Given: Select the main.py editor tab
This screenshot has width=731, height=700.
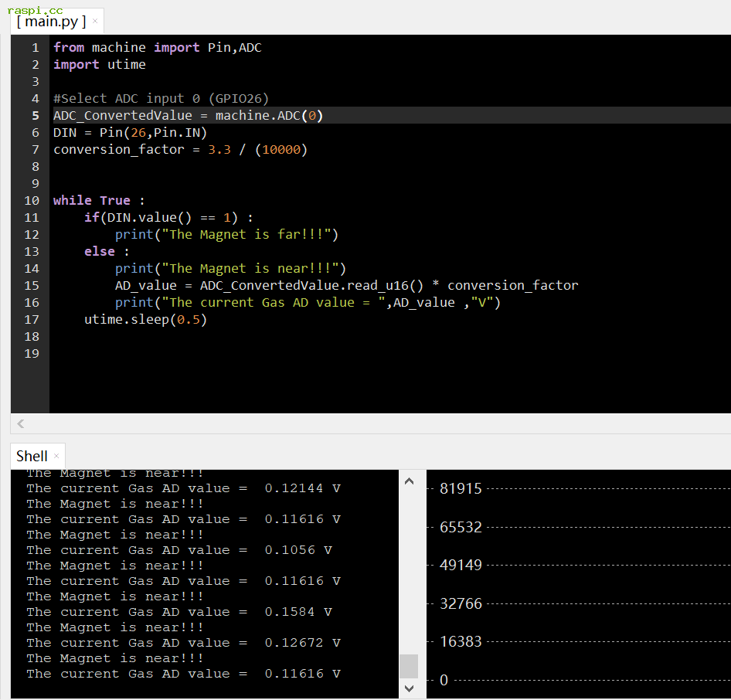Looking at the screenshot, I should click(x=51, y=21).
